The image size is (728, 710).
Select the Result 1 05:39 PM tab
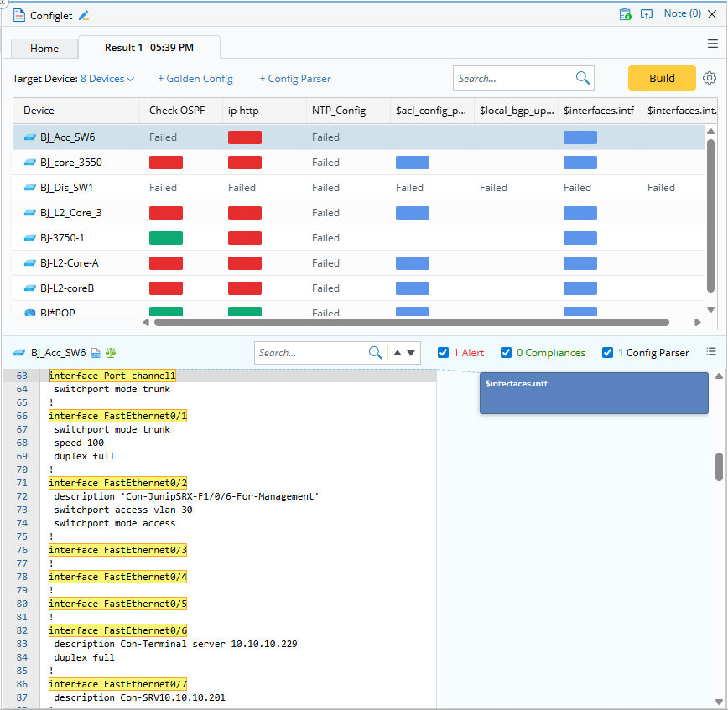(148, 48)
